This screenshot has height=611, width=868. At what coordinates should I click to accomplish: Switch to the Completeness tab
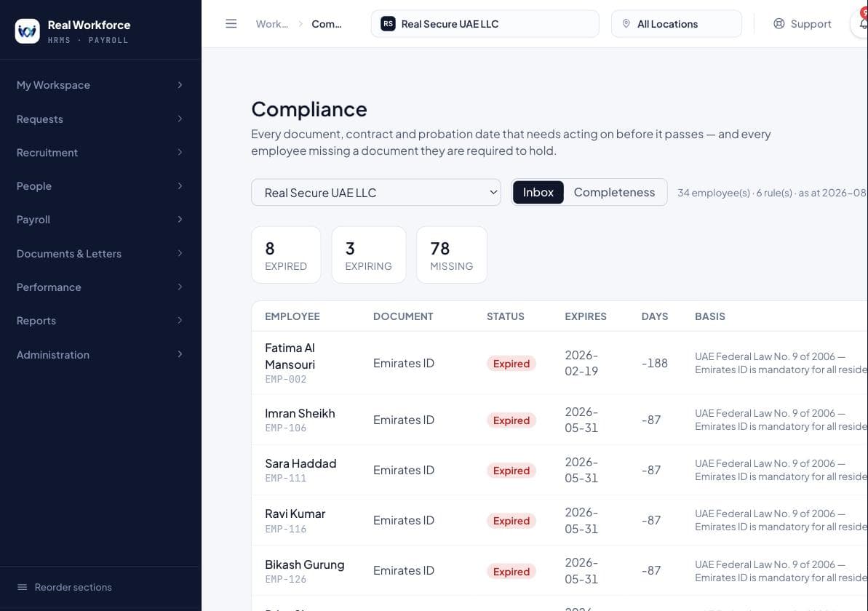pyautogui.click(x=614, y=192)
